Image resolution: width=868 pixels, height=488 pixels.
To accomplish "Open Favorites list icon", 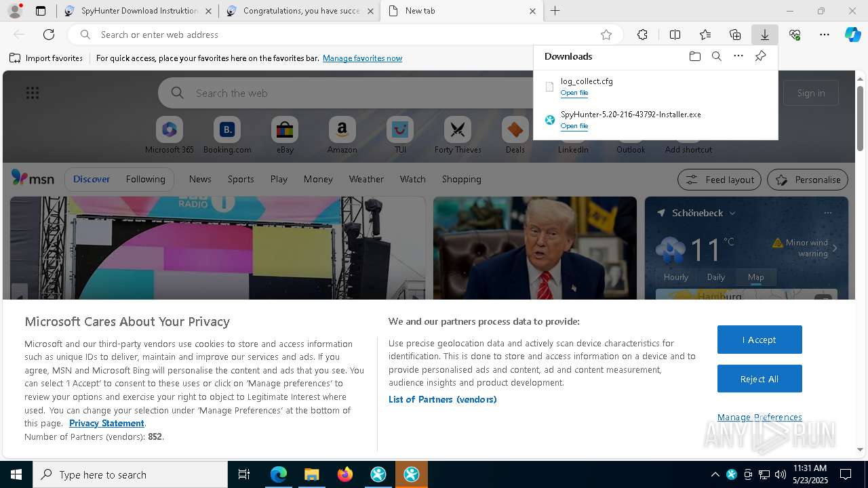I will (x=705, y=35).
